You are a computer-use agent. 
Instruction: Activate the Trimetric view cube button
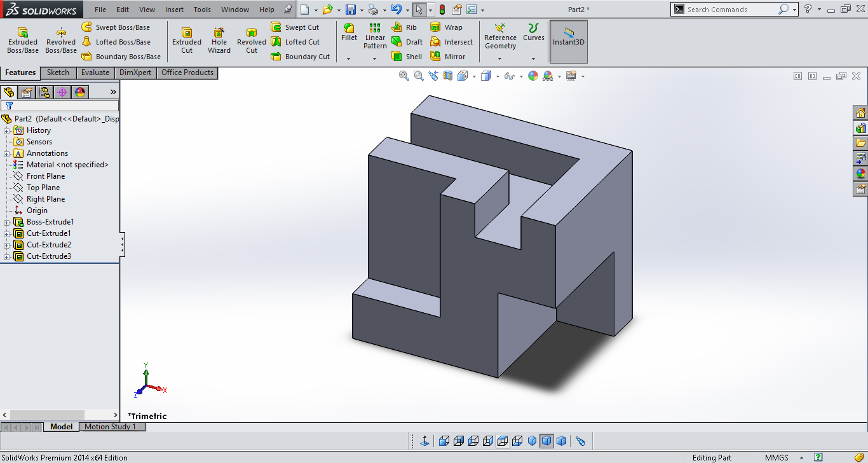[546, 441]
